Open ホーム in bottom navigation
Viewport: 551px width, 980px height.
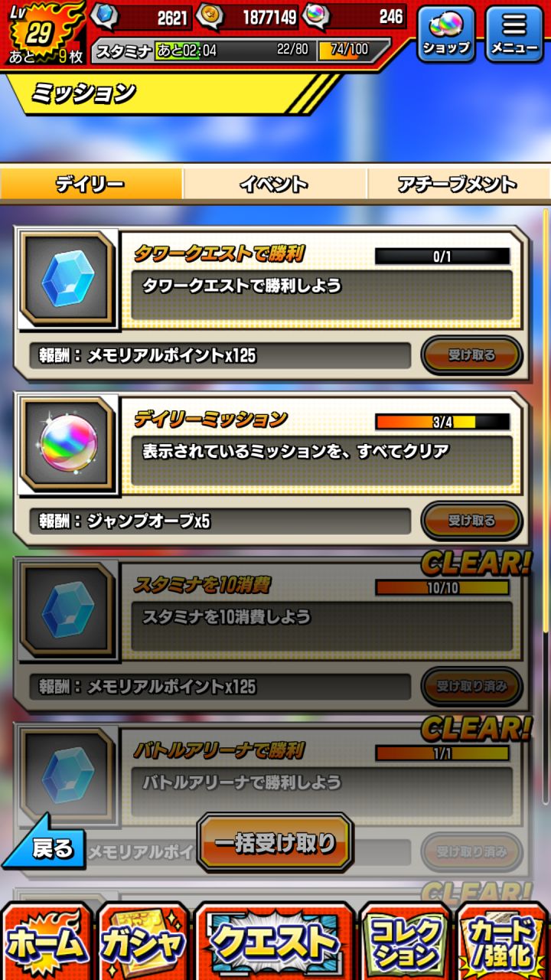pos(47,942)
